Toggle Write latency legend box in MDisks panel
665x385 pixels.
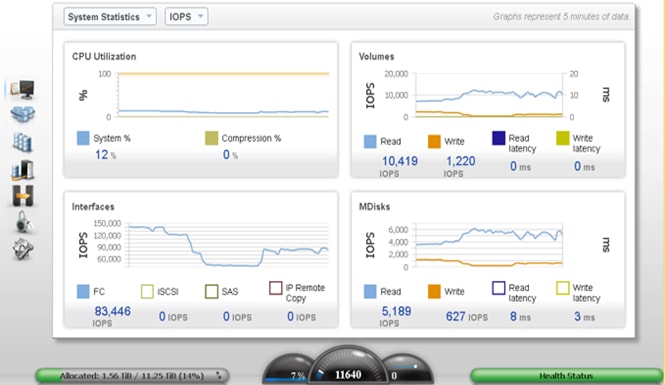[562, 288]
